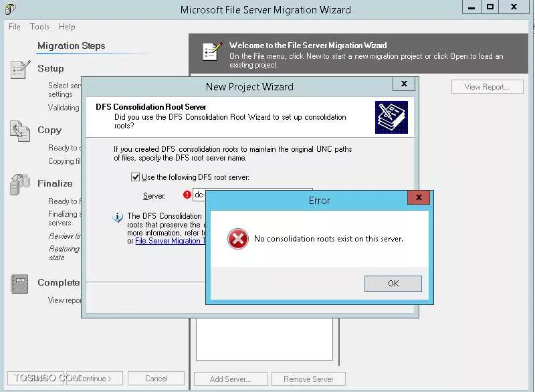The width and height of the screenshot is (535, 392).
Task: Click 'No consolidation roots exist' error message
Action: point(328,239)
